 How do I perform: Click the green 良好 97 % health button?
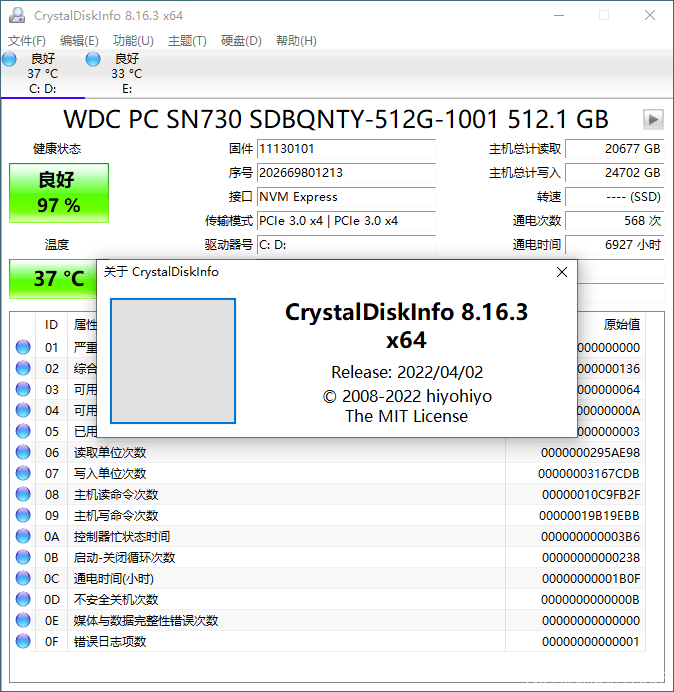tap(59, 192)
